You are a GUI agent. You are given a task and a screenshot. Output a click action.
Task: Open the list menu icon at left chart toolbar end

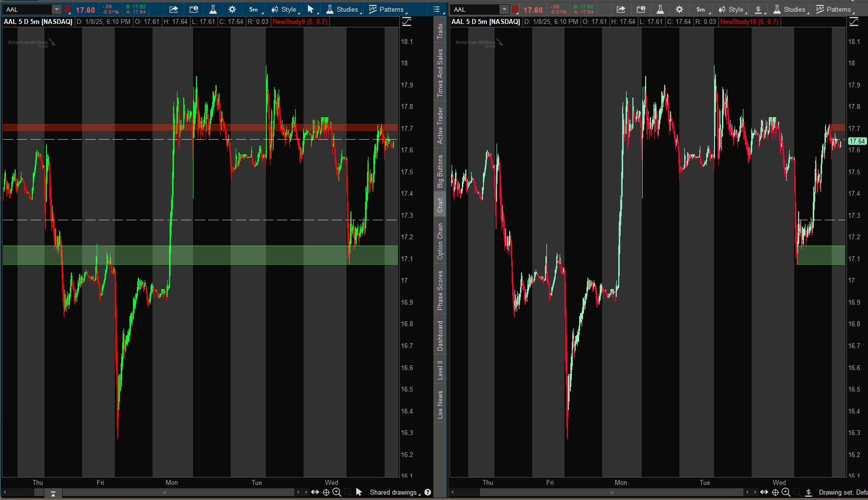437,9
